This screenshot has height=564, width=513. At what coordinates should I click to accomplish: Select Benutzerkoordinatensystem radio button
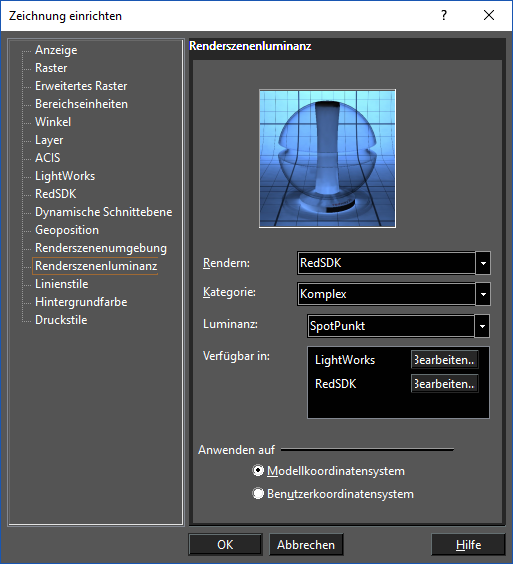tap(258, 494)
